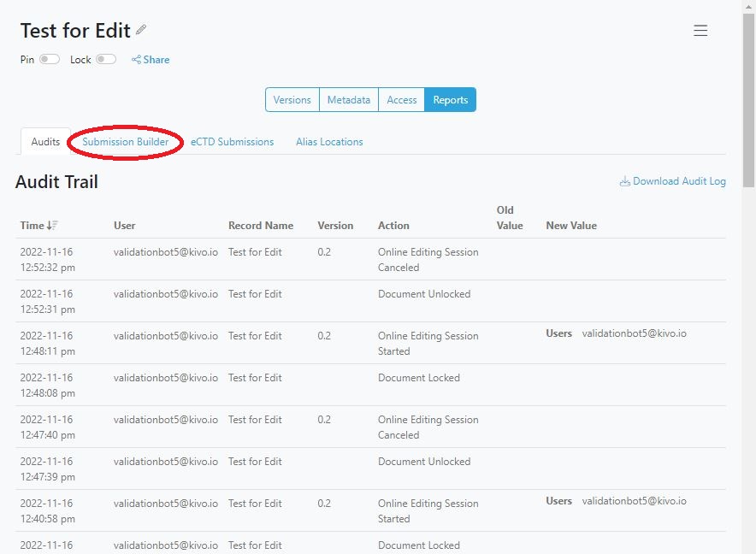Switch to the Versions tab
Viewport: 756px width, 554px height.
292,99
